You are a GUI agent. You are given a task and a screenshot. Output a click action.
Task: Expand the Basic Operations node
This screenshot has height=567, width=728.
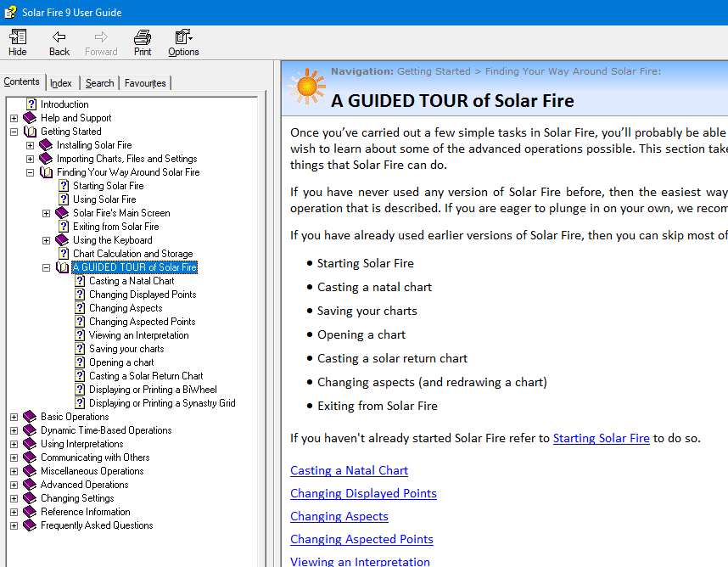[14, 417]
